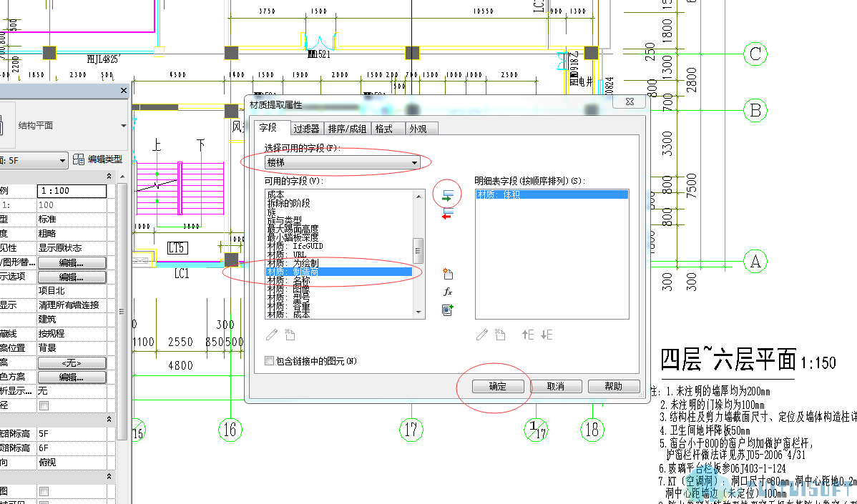Collapse the properties section above the 1:100 row
The image size is (857, 504).
click(x=109, y=177)
